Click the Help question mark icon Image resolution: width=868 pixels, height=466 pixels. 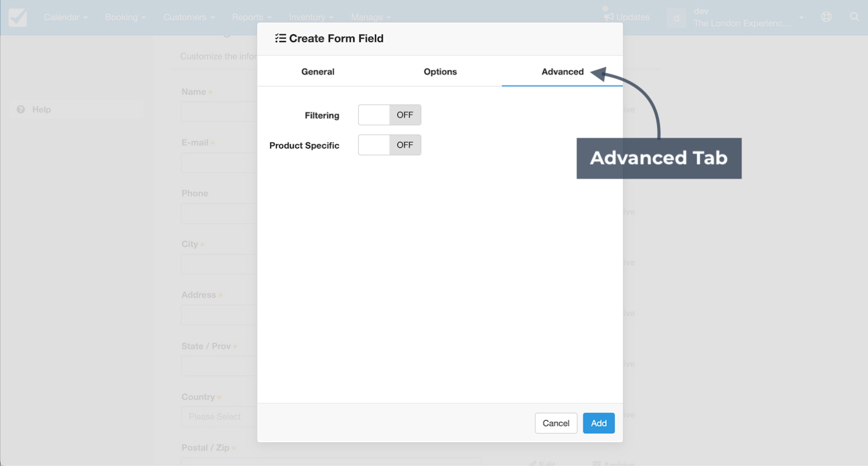click(x=21, y=109)
